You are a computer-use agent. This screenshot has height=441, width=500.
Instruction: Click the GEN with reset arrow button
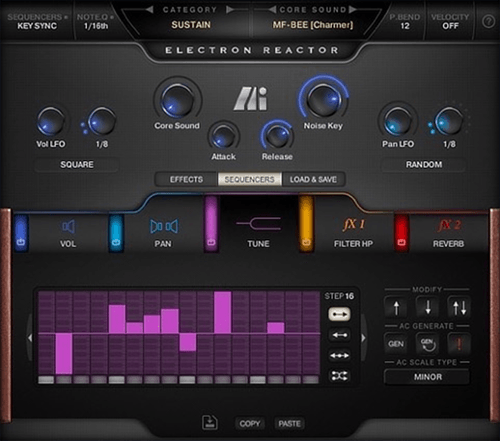point(428,344)
